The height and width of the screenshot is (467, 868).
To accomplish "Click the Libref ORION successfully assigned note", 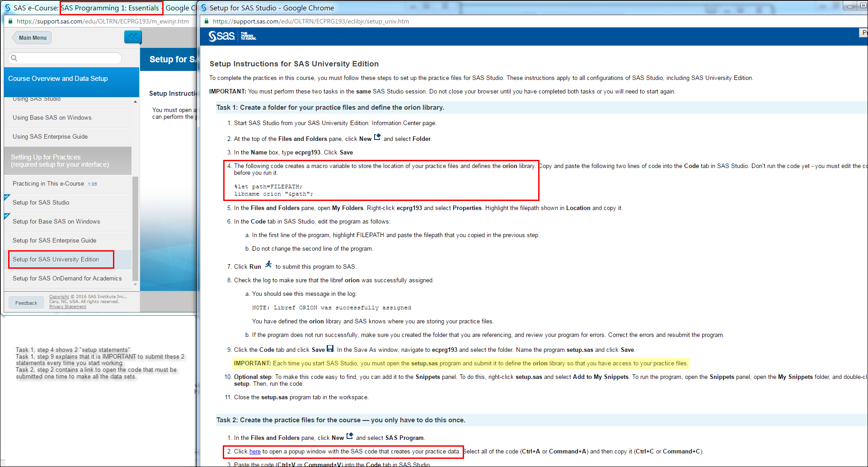I will point(332,308).
